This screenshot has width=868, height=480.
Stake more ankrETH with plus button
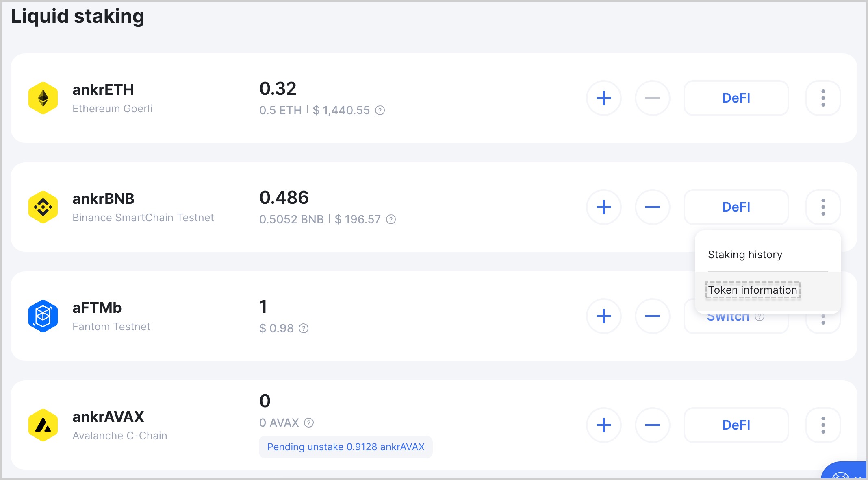pyautogui.click(x=604, y=98)
